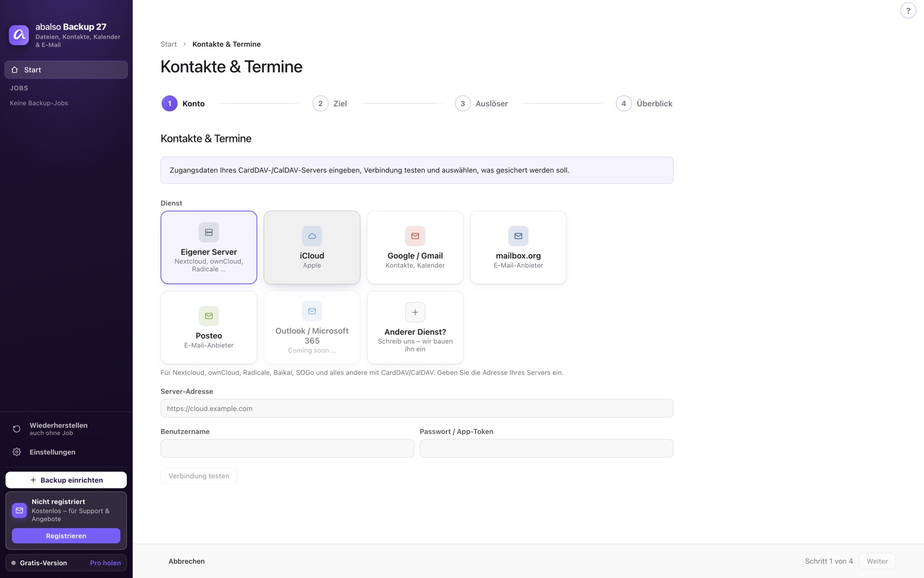
Task: Focus the Server-Adresse input field
Action: (417, 408)
